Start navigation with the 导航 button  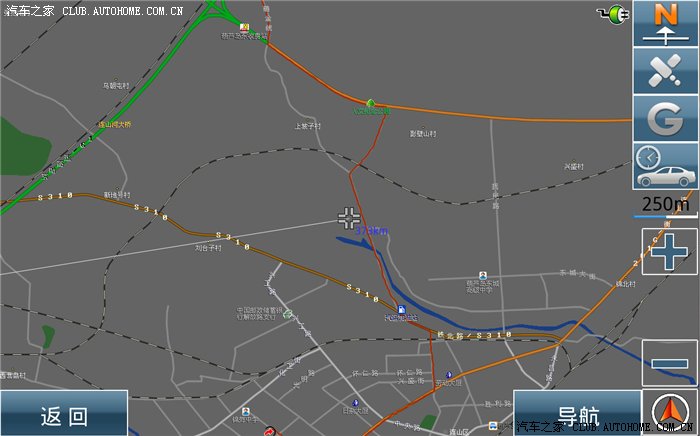(x=578, y=414)
